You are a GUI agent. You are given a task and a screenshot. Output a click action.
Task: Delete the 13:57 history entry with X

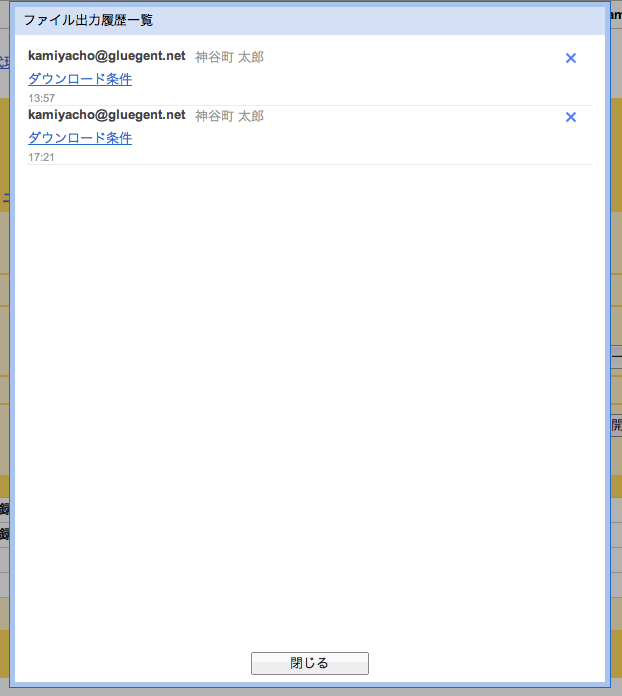click(x=571, y=58)
